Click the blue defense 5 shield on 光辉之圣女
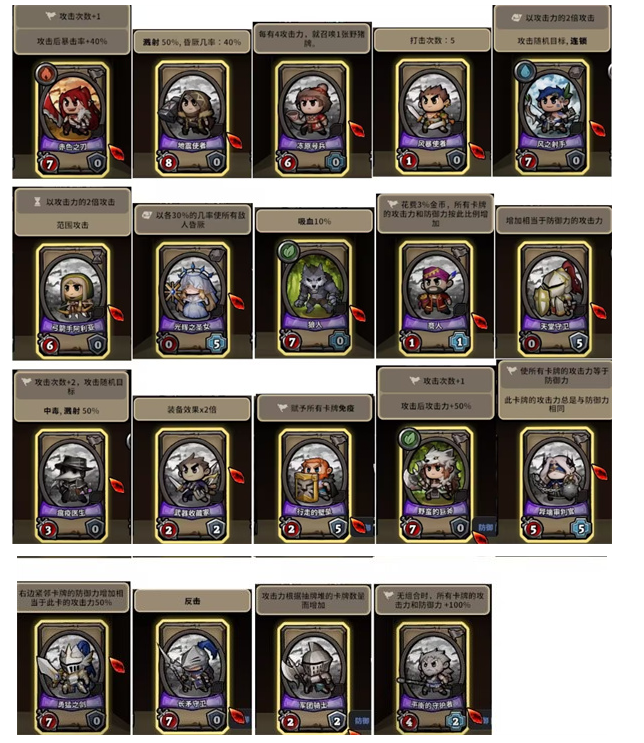This screenshot has width=644, height=743. [217, 344]
